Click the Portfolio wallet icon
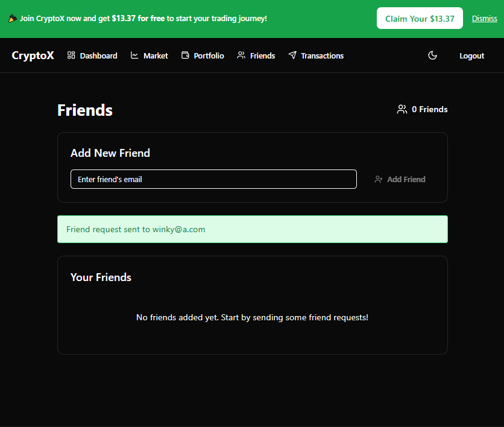The height and width of the screenshot is (427, 504). pos(185,55)
